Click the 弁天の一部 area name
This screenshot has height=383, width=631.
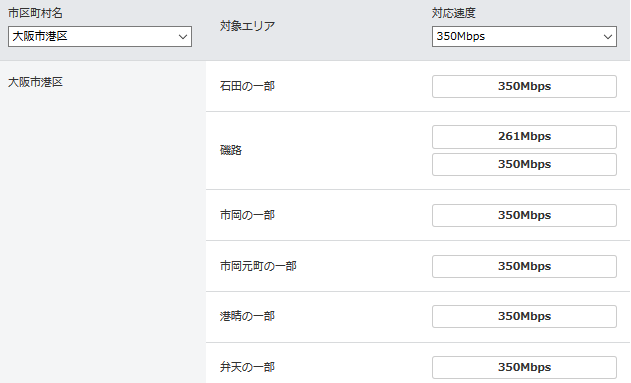(x=247, y=367)
